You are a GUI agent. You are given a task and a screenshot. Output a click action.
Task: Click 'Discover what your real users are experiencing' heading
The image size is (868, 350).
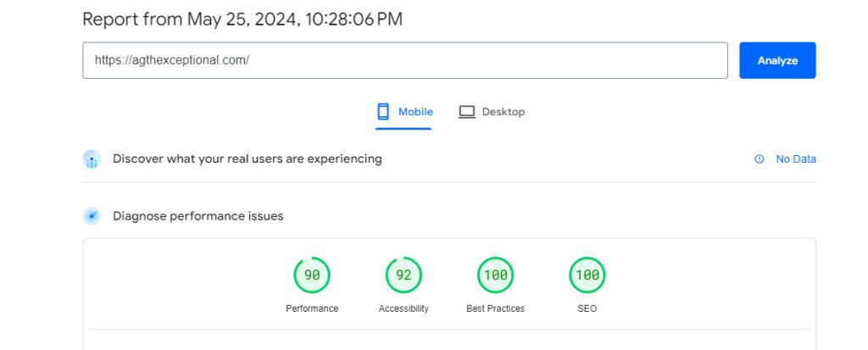pos(248,159)
